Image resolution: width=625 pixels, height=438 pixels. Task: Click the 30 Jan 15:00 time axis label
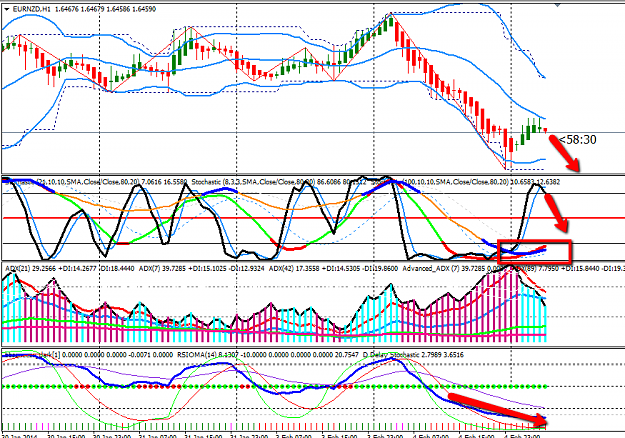(x=66, y=435)
